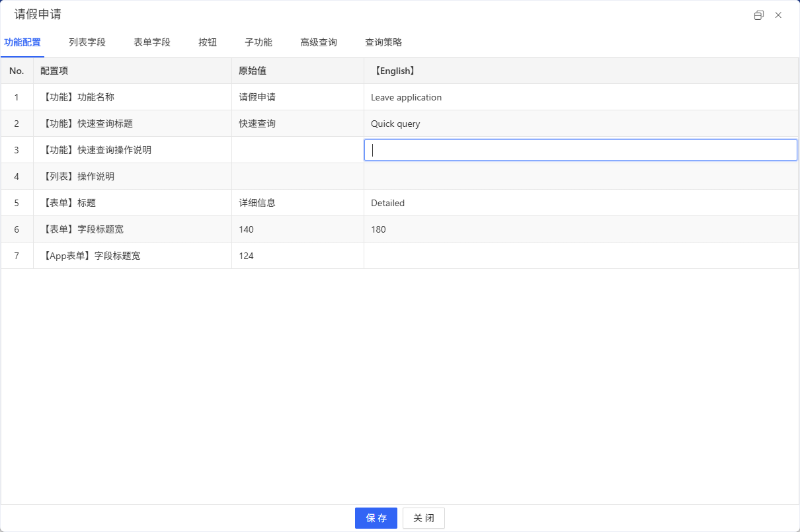Go to the 子功能 tab
This screenshot has width=800, height=532.
pos(259,42)
